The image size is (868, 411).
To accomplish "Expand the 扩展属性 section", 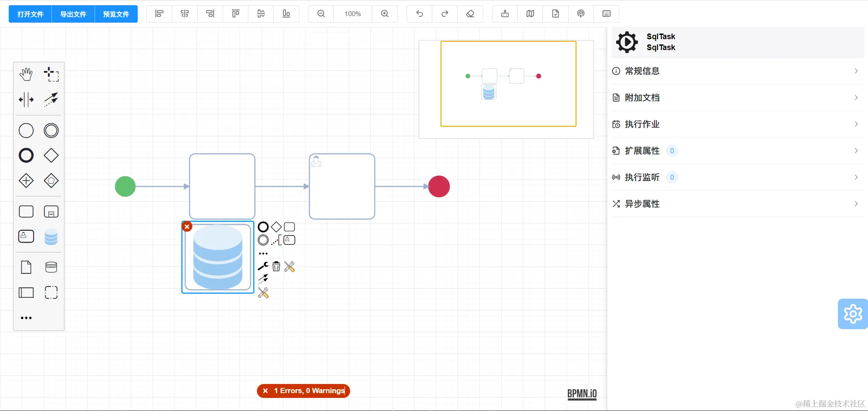I will click(x=738, y=151).
